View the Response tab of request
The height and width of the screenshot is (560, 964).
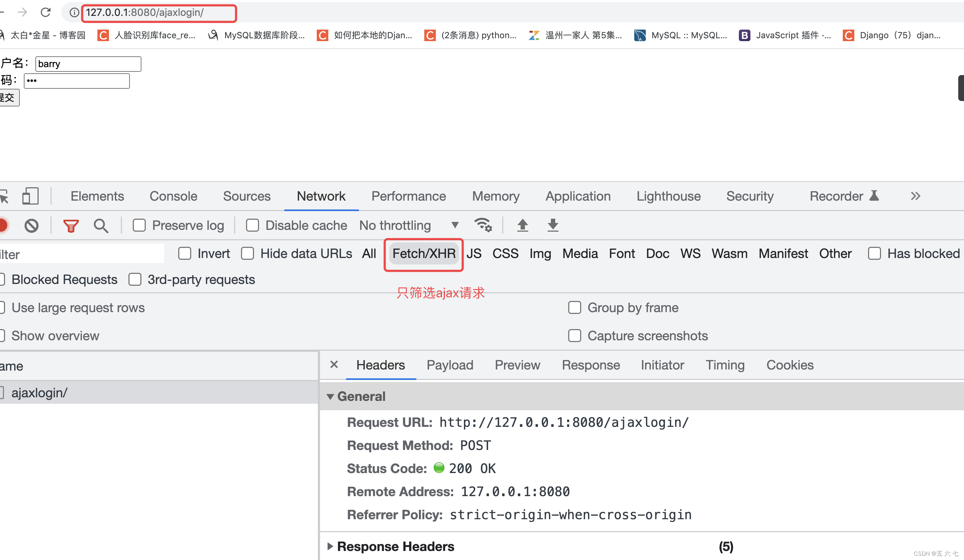click(x=591, y=365)
